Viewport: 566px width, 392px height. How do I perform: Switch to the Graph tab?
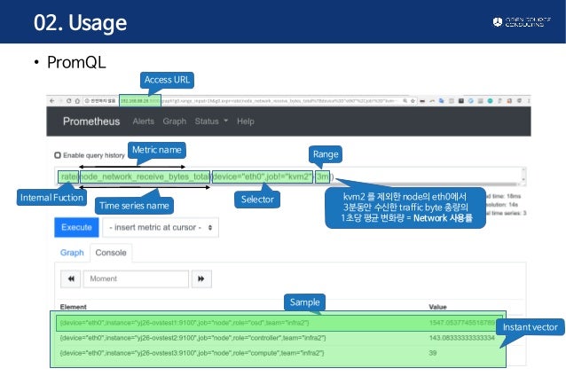point(72,253)
